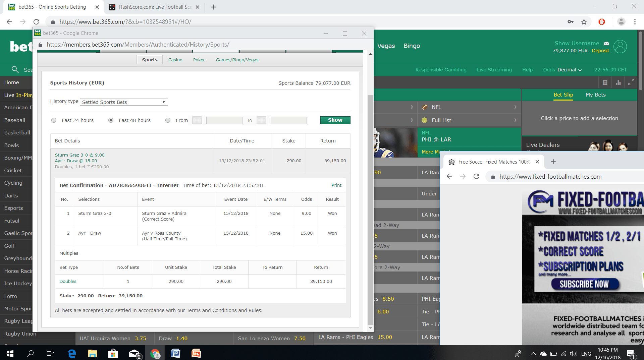The image size is (644, 360).
Task: Open the History type dropdown
Action: tap(124, 102)
